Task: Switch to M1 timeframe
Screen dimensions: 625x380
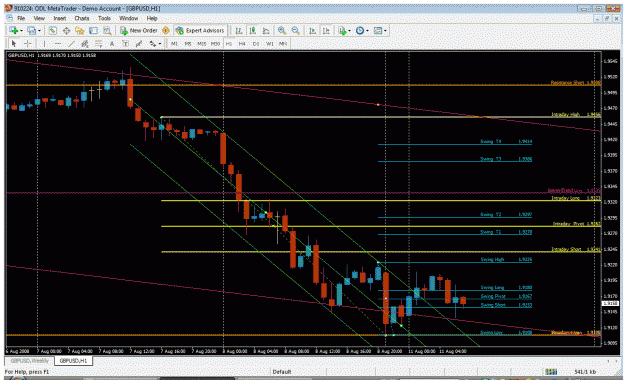Action: click(x=174, y=43)
